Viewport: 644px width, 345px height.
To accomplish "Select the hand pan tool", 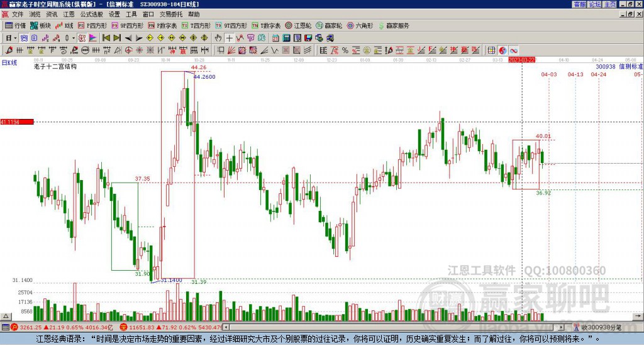I will (218, 38).
